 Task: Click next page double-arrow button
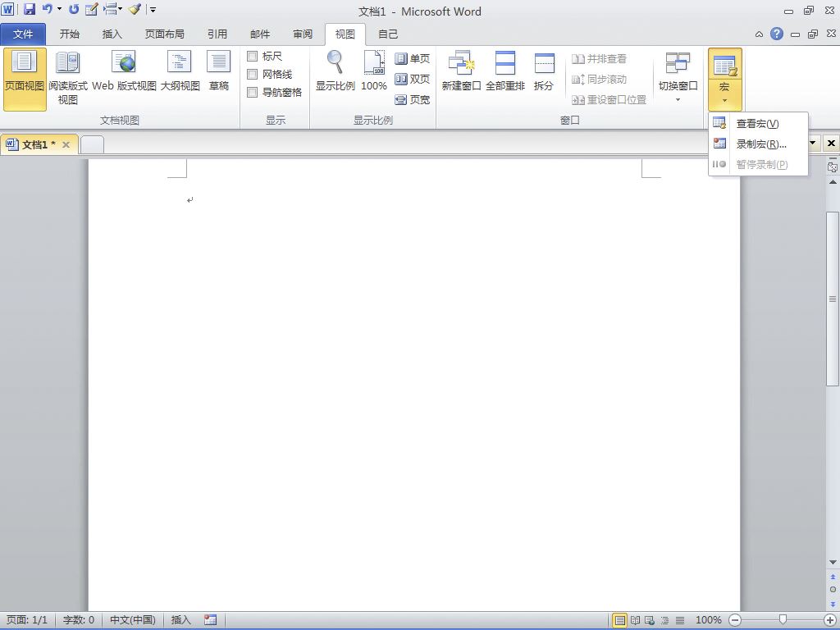pos(833,604)
